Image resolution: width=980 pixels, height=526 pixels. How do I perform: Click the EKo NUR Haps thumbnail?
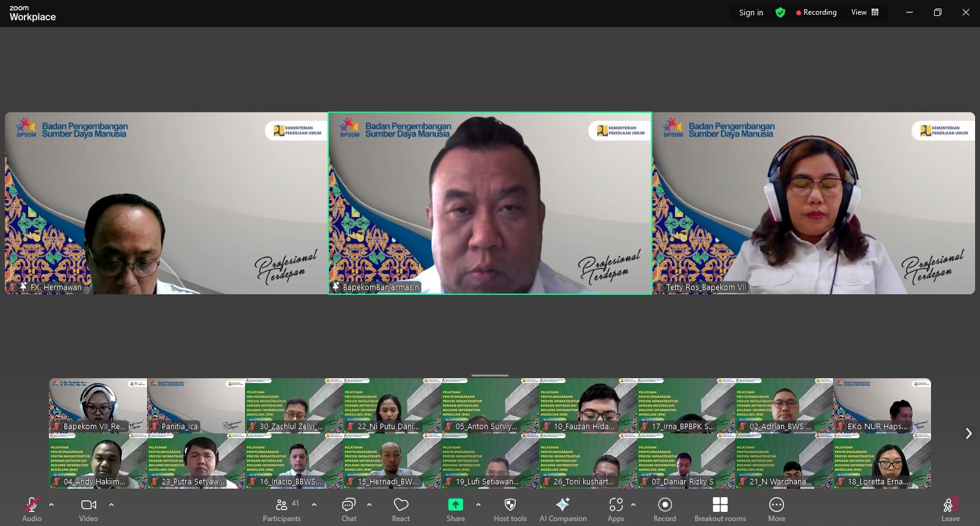tap(882, 406)
